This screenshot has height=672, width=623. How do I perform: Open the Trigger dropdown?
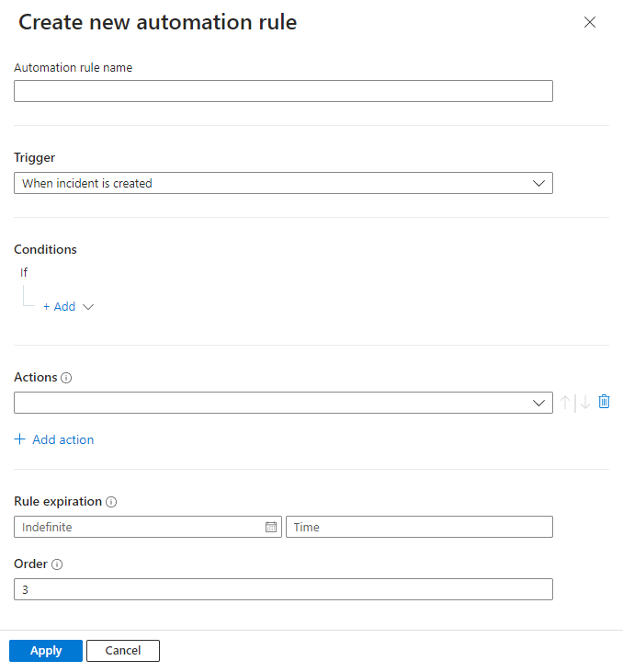click(x=283, y=183)
